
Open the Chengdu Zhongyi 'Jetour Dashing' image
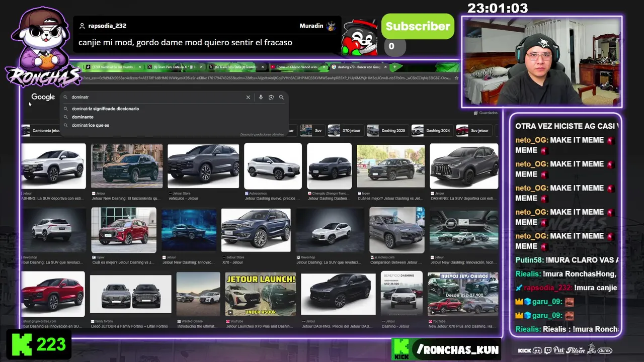330,166
